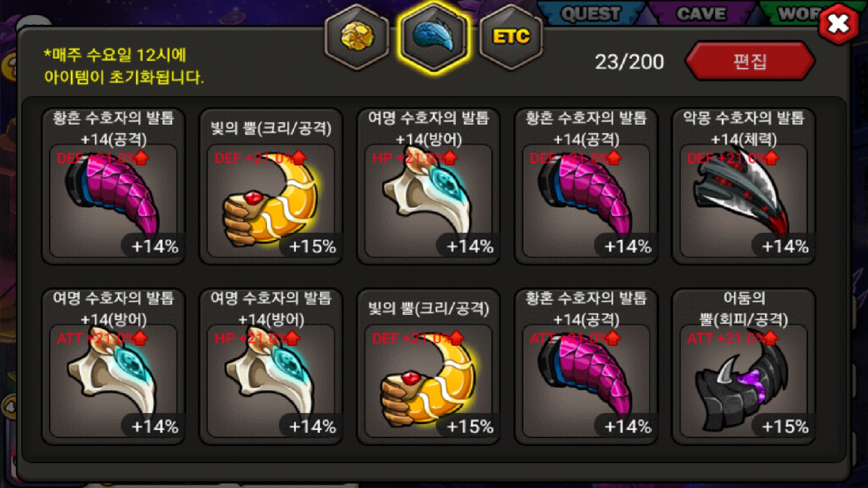Viewport: 868px width, 488px height.
Task: Open the QUEST menu tab
Action: pyautogui.click(x=590, y=14)
